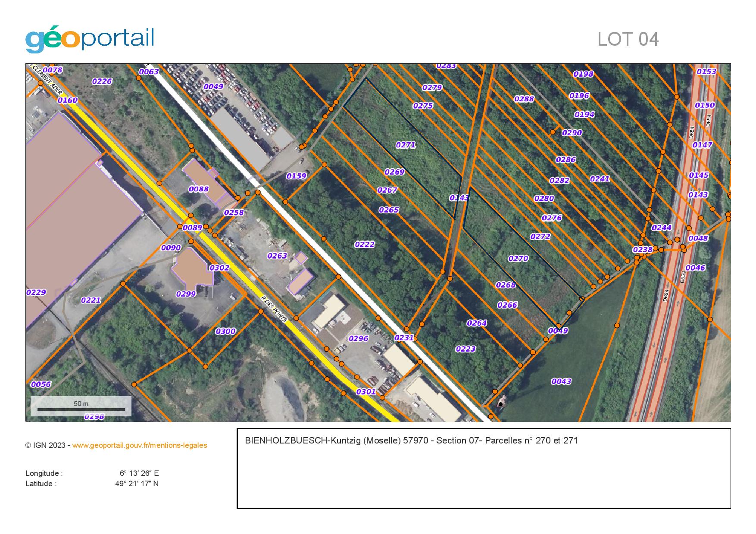Click the longitude value 6° 13′ 26″ E
The width and height of the screenshot is (756, 534).
(139, 473)
